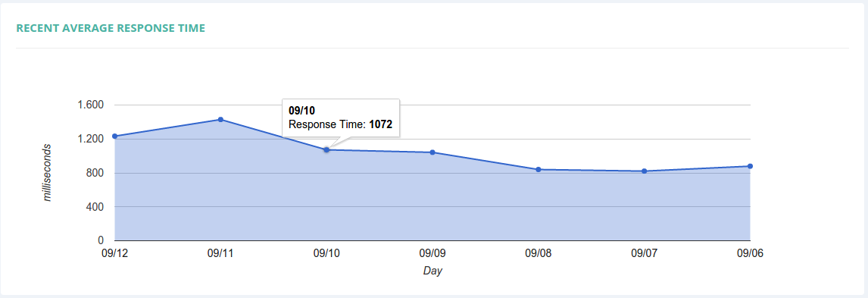868x298 pixels.
Task: Click the 09/10 x-axis label
Action: 326,254
